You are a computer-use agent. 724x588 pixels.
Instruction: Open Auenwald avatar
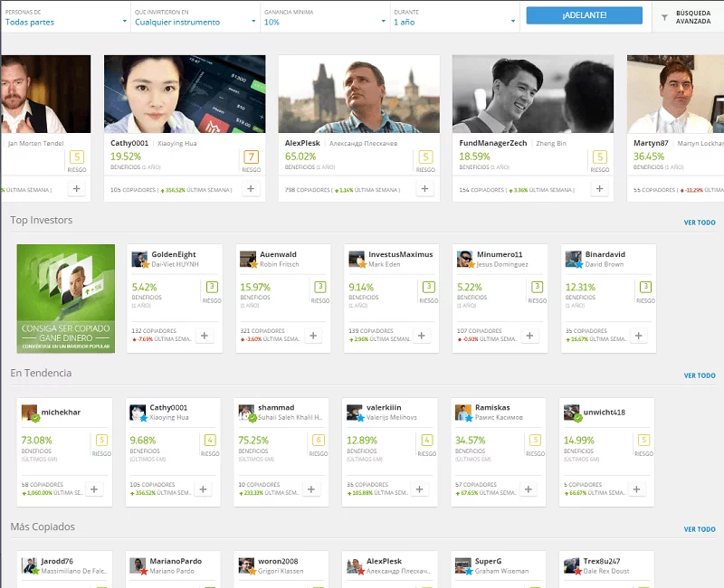[x=248, y=259]
